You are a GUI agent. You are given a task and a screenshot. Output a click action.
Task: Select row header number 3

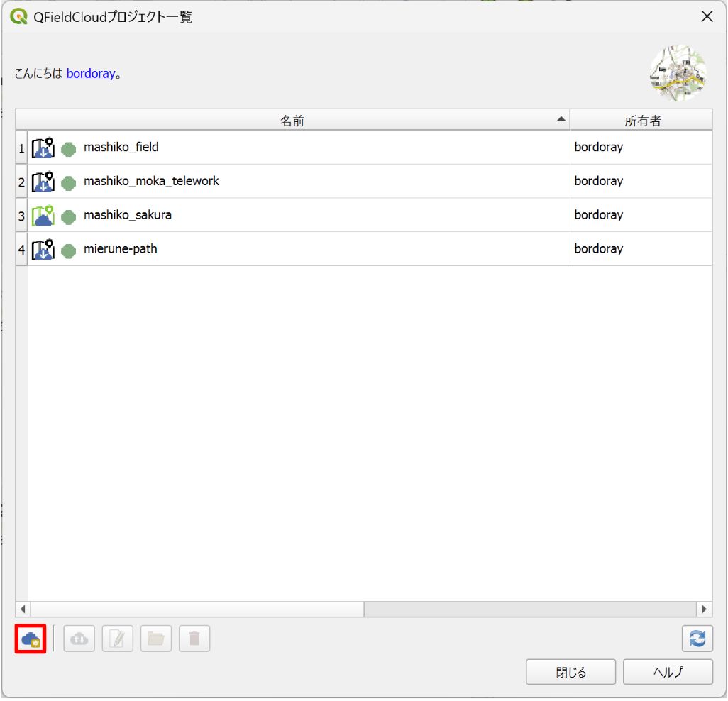coord(21,216)
